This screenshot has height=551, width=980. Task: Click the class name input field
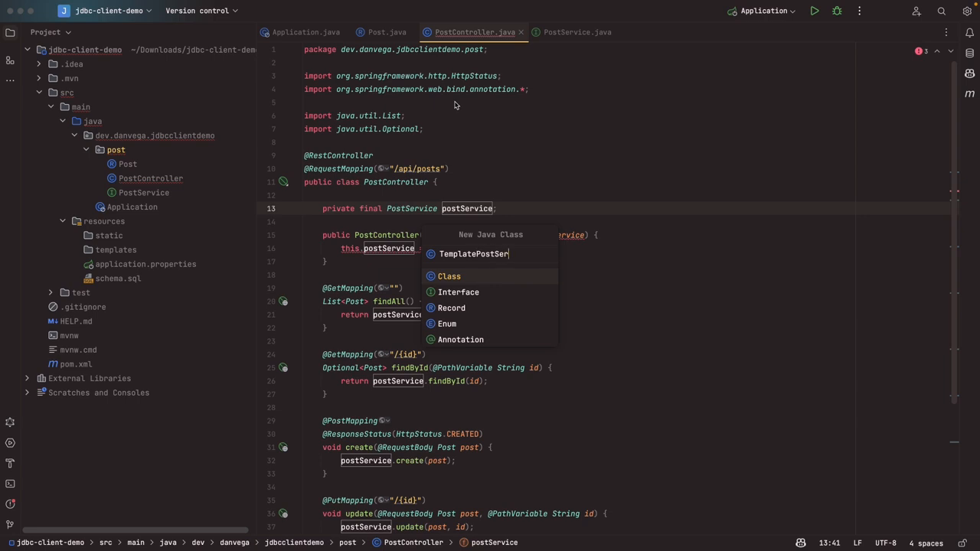(490, 254)
